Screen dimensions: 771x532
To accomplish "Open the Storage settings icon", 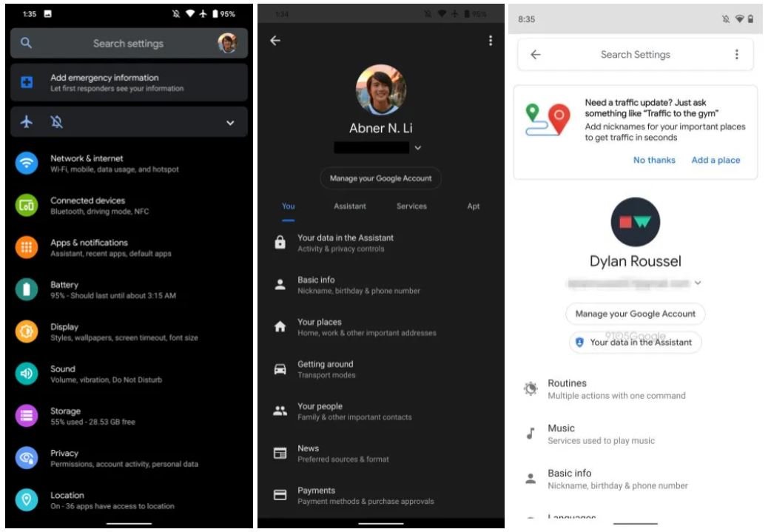I will point(27,416).
